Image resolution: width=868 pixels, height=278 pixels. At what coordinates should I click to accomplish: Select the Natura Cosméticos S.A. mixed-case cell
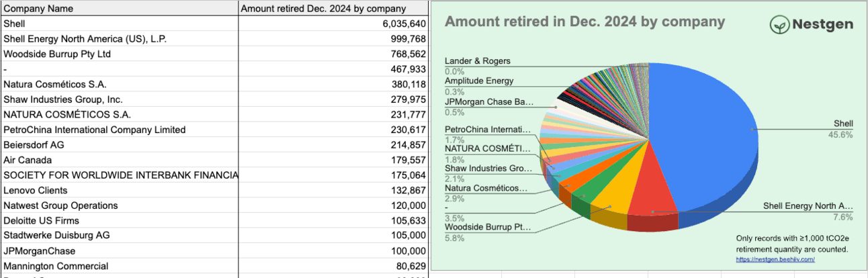point(120,84)
